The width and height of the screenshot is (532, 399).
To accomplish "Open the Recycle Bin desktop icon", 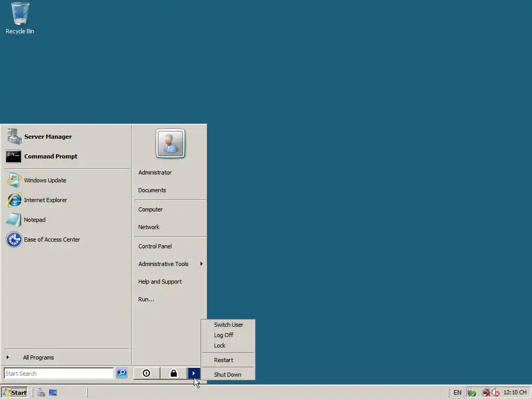I will click(20, 18).
